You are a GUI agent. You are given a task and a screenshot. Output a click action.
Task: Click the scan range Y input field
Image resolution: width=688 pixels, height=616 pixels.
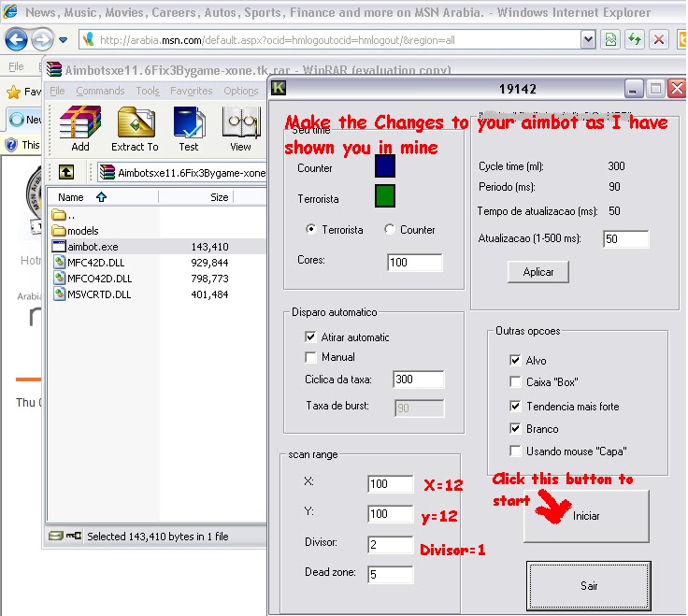coord(391,514)
